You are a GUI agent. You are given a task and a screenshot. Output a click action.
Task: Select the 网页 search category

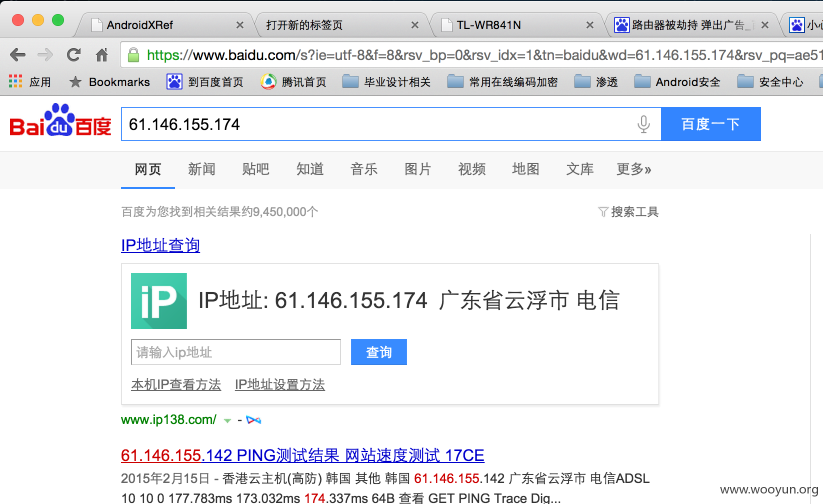click(x=148, y=169)
